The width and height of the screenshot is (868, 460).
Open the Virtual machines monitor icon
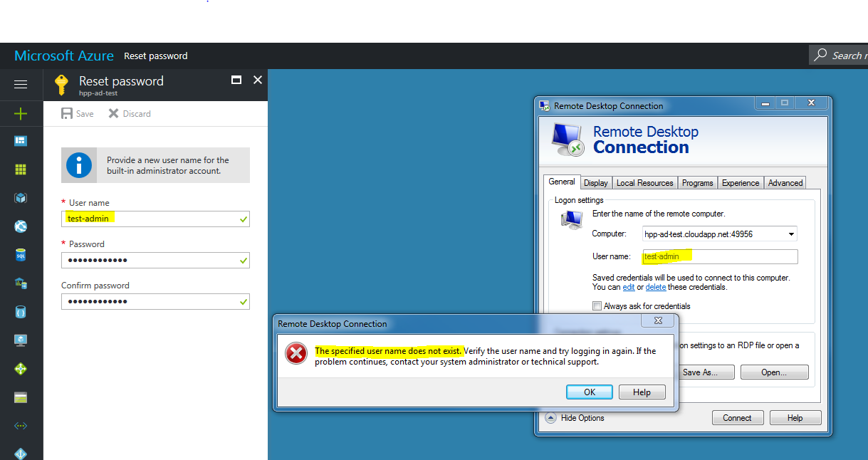pyautogui.click(x=21, y=340)
